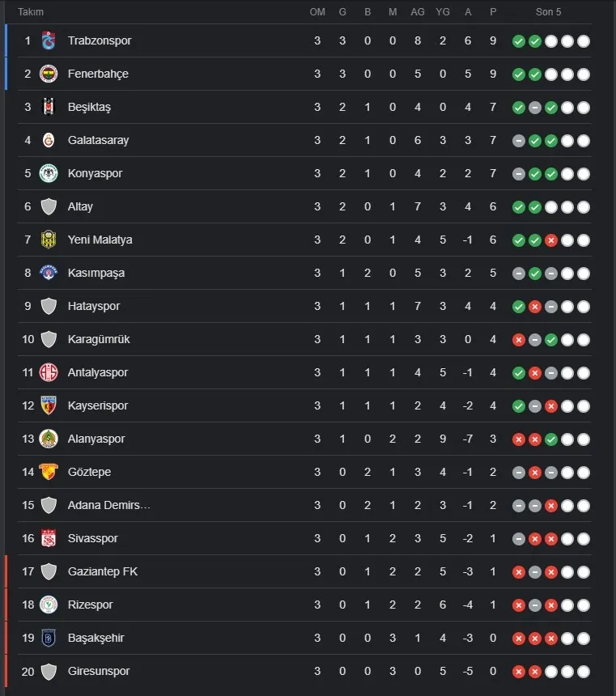Click the Antalyaspor club crest icon
The image size is (616, 696).
pyautogui.click(x=49, y=372)
